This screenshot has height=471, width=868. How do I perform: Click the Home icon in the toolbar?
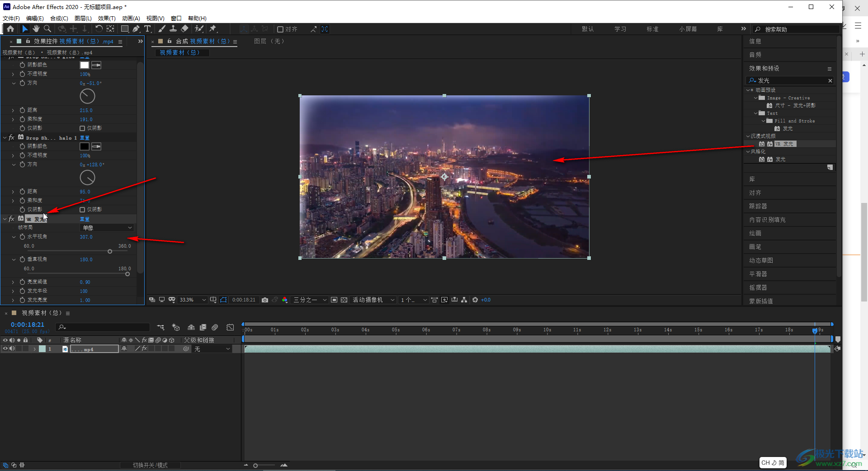click(x=10, y=29)
